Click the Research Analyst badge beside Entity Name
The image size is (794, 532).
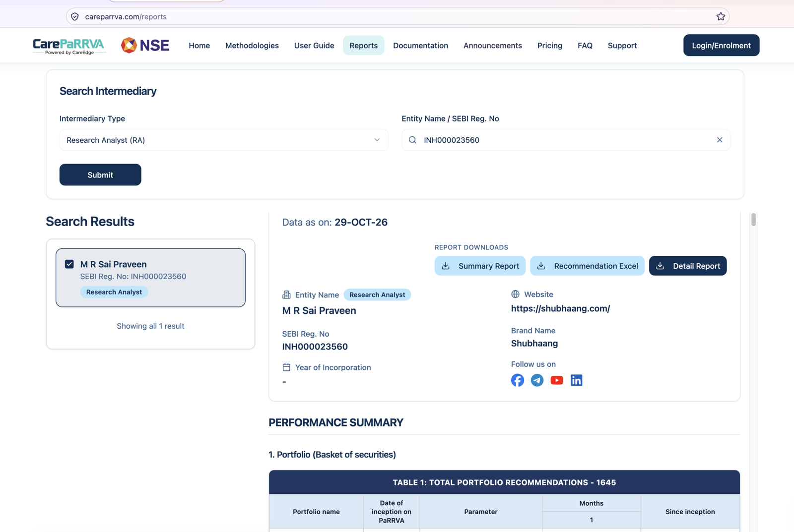377,295
